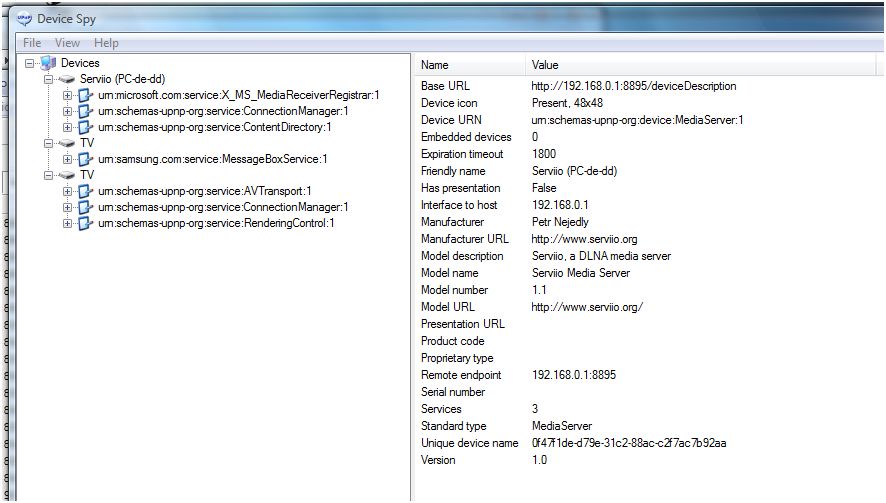The image size is (886, 503).
Task: Expand the RenderingControl:1 service node
Action: tap(67, 223)
